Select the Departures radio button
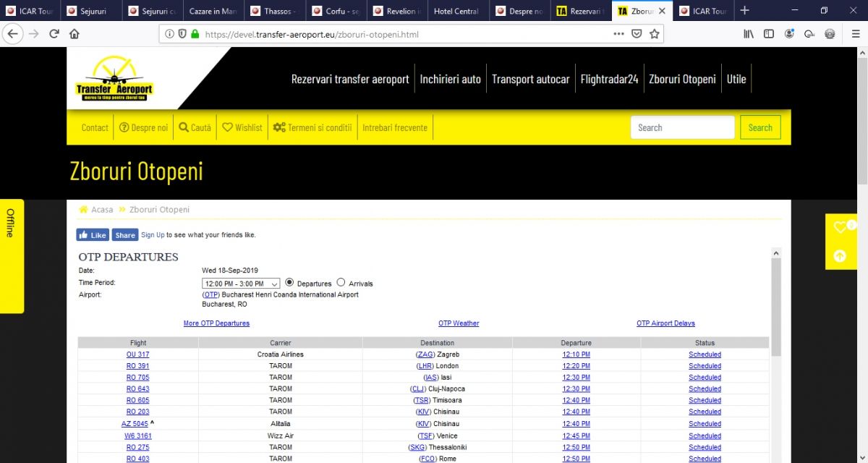Viewport: 868px width, 463px height. (x=290, y=283)
